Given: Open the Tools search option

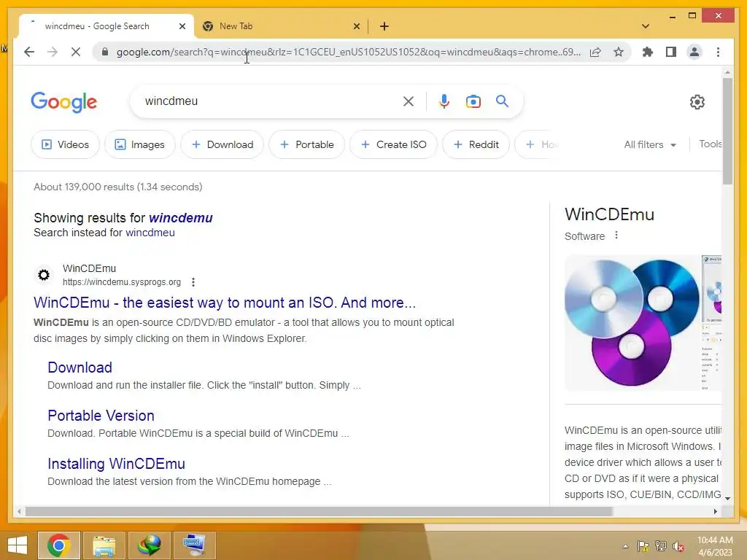Looking at the screenshot, I should [711, 144].
